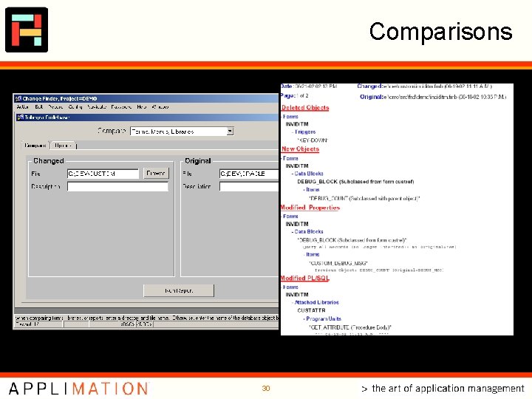Select 'CUSTOM_DEBUG_MSG' item entry

[x=338, y=263]
